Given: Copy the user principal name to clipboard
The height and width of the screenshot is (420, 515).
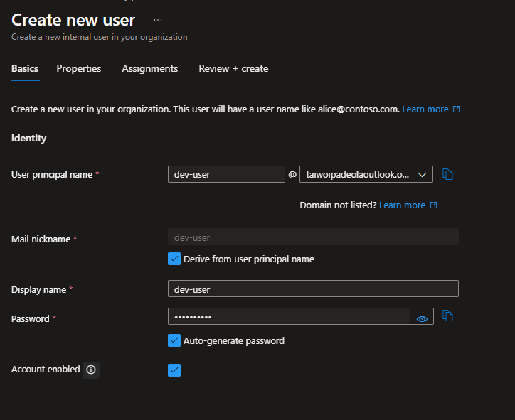Looking at the screenshot, I should pos(447,174).
